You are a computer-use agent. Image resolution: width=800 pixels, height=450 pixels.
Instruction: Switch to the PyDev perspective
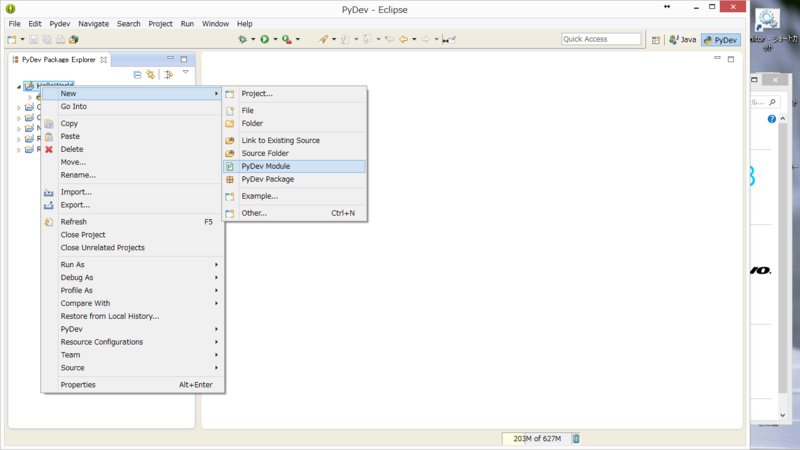click(x=721, y=40)
